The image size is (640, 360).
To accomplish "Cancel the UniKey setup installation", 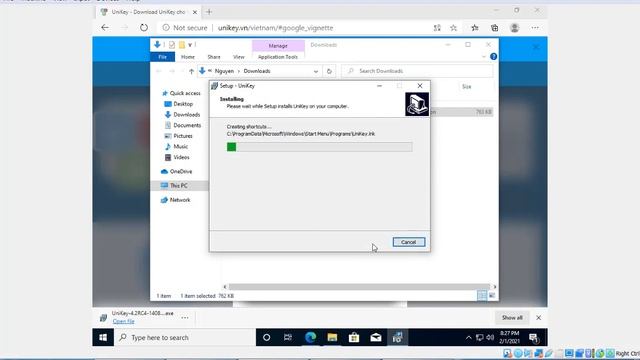I will [x=409, y=242].
